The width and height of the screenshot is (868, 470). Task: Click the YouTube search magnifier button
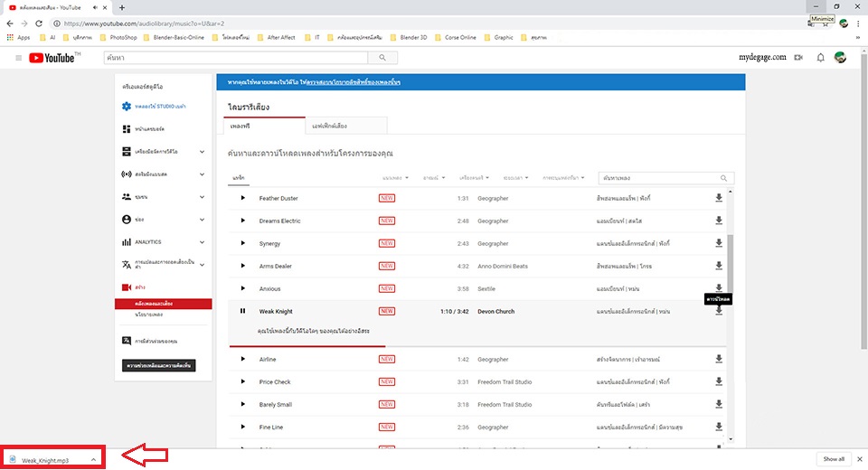(382, 58)
